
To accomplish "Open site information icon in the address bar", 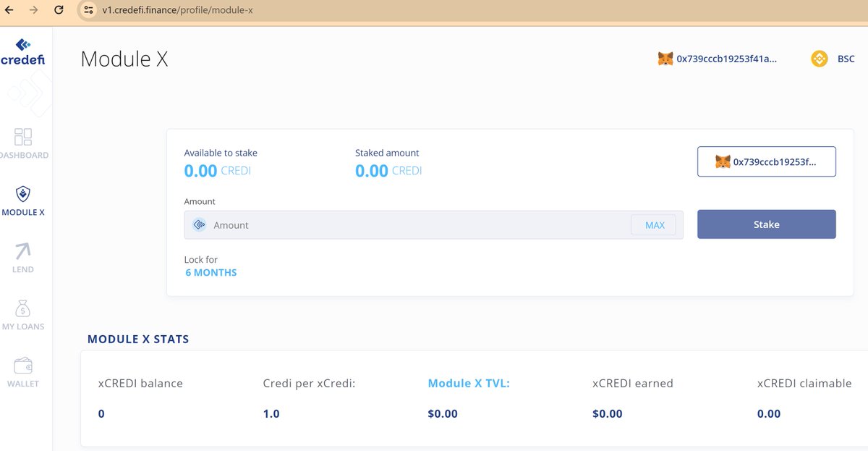I will coord(88,10).
